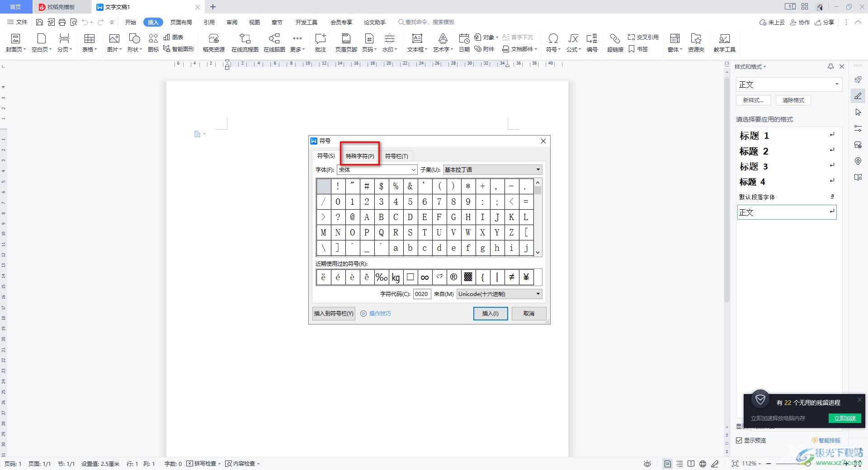Open the zoom percentage 112% dropdown

[x=752, y=464]
